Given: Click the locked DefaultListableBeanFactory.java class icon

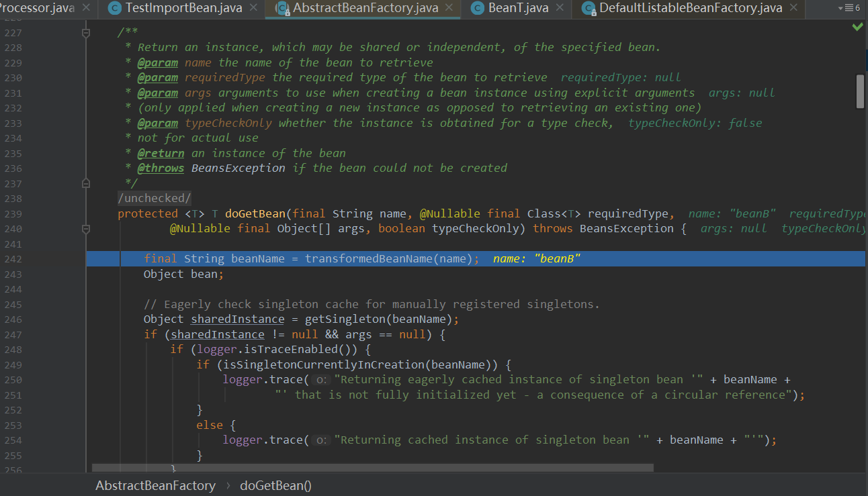Looking at the screenshot, I should click(x=589, y=8).
